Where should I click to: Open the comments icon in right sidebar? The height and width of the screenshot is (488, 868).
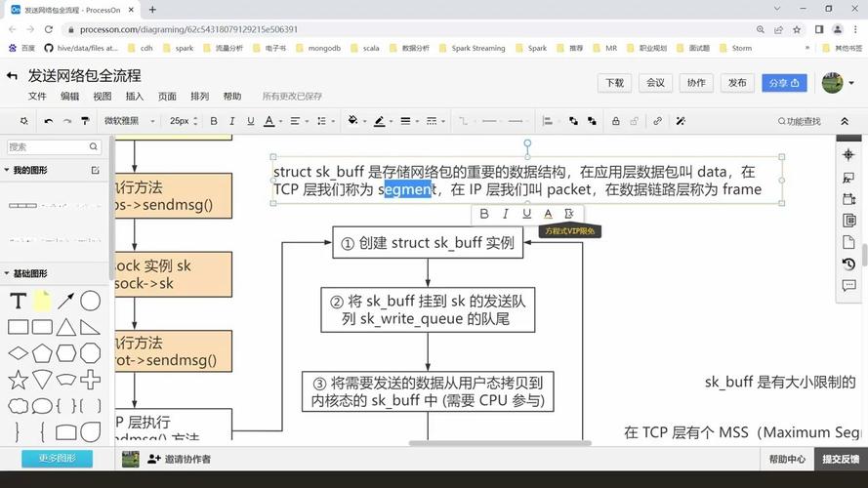coord(848,286)
